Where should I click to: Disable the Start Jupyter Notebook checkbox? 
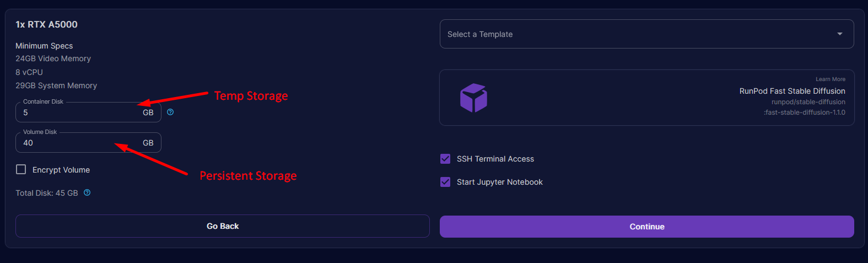(x=445, y=182)
